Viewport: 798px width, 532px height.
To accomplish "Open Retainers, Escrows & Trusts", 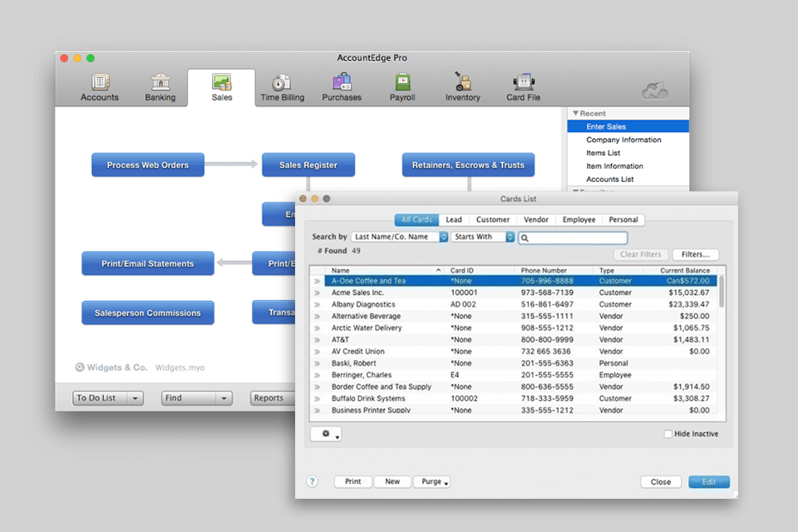I will (468, 165).
